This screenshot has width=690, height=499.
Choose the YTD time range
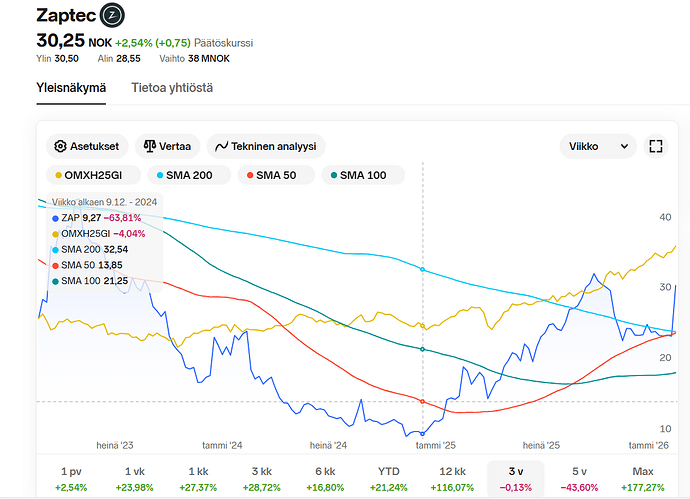pyautogui.click(x=389, y=478)
